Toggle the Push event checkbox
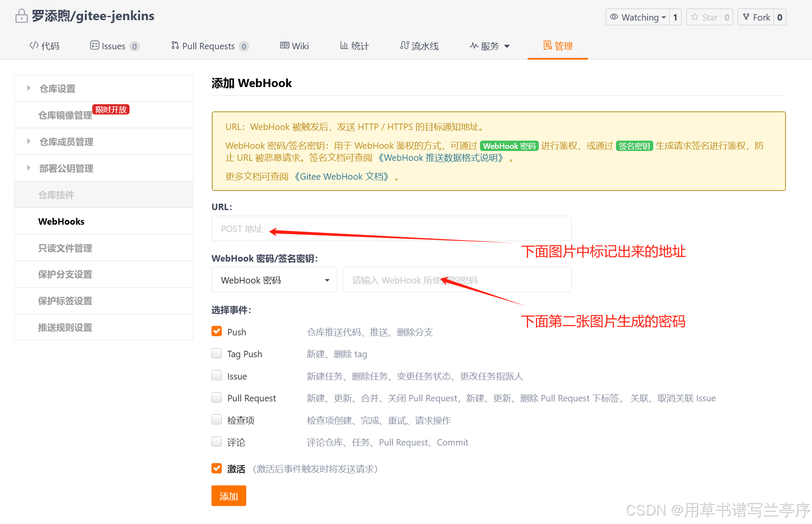 tap(217, 331)
